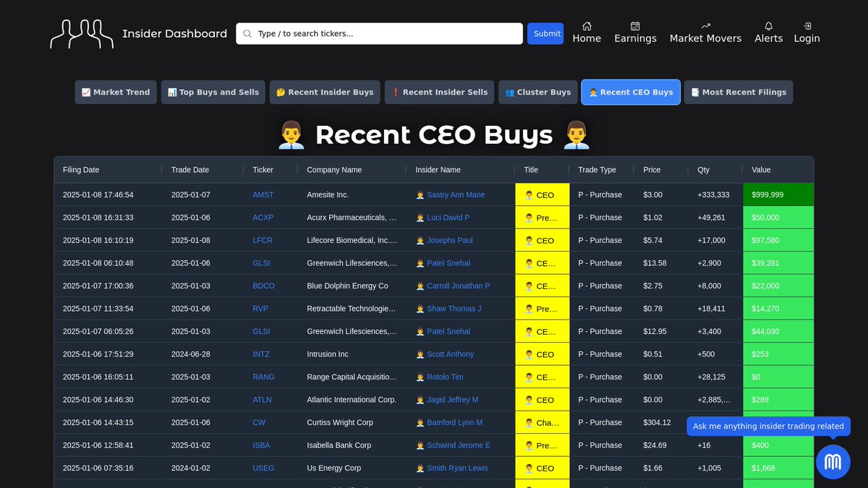
Task: Open the RVP ticker link
Action: [x=260, y=309]
